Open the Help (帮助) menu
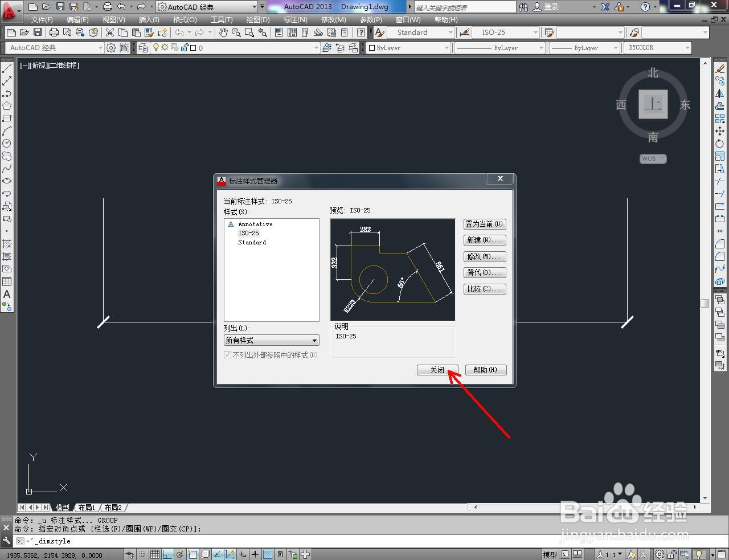This screenshot has width=729, height=560. (x=446, y=19)
